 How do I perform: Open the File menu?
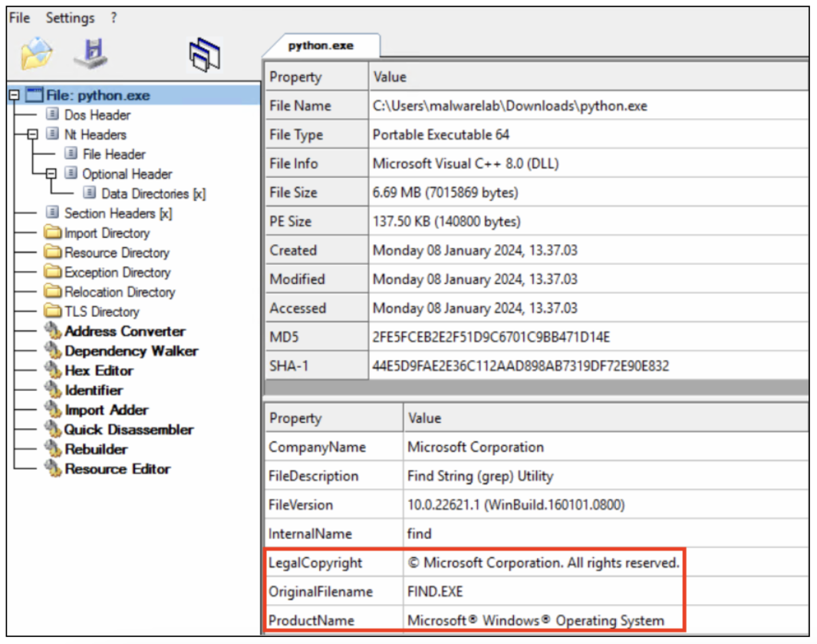pyautogui.click(x=18, y=17)
